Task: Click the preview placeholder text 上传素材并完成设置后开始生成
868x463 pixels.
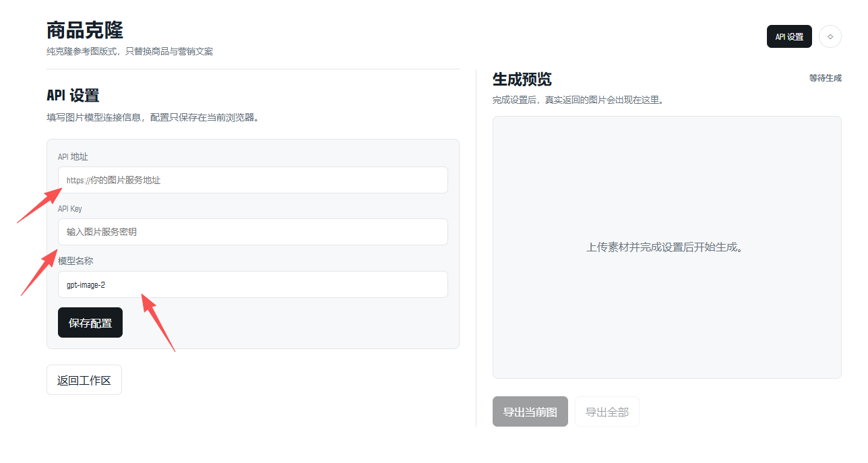Action: point(664,247)
